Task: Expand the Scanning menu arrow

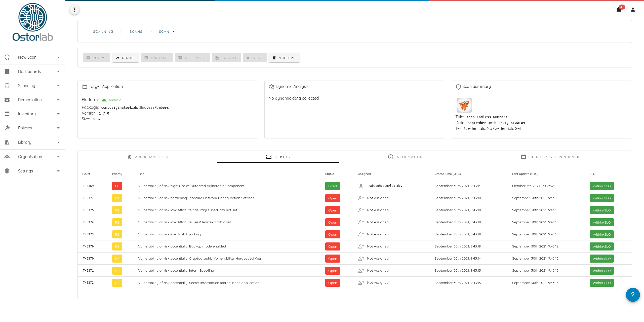Action: click(x=58, y=86)
